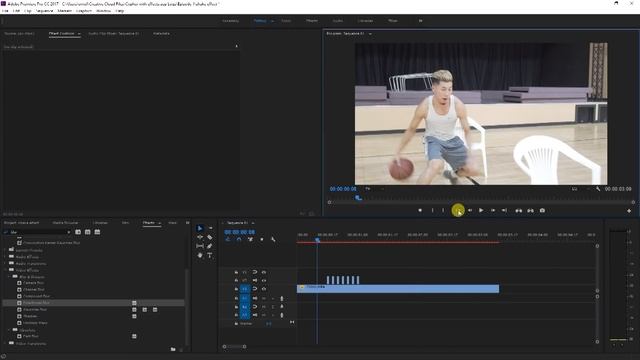Play the sequence in the Program monitor
640x360 pixels.
pos(481,211)
